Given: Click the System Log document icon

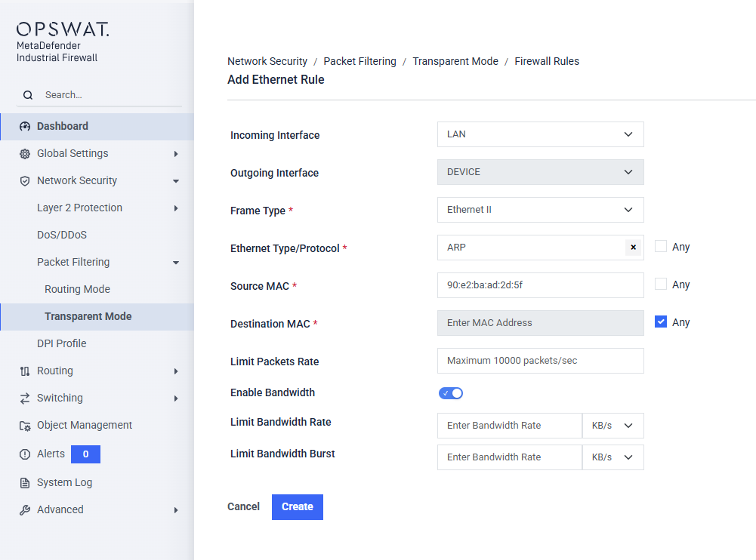Looking at the screenshot, I should click(25, 483).
